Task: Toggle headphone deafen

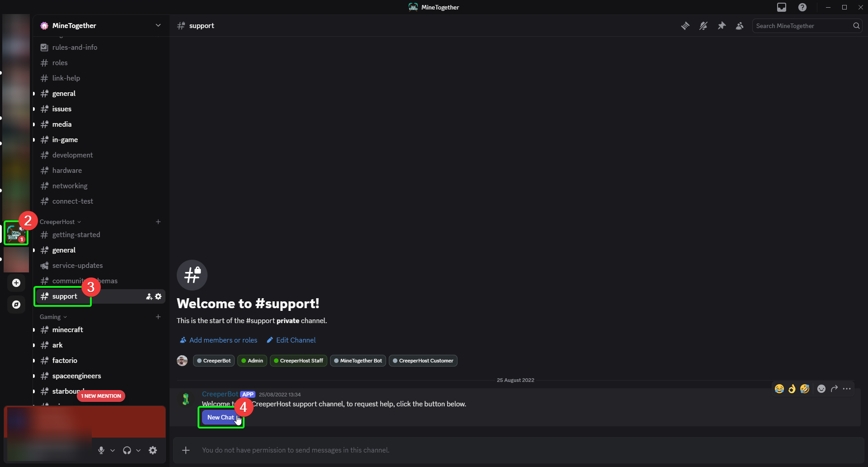Action: (127, 450)
